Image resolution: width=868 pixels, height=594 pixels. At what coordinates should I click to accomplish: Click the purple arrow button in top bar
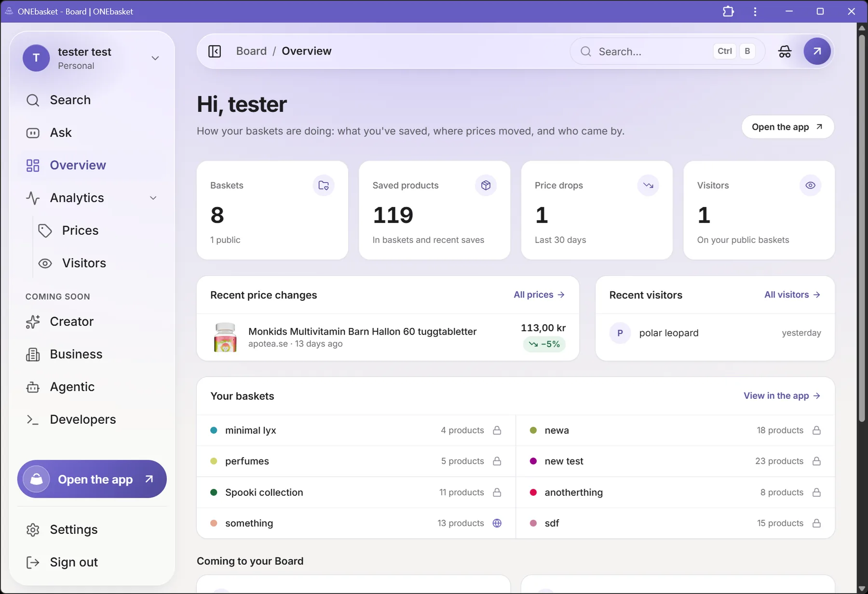tap(817, 51)
